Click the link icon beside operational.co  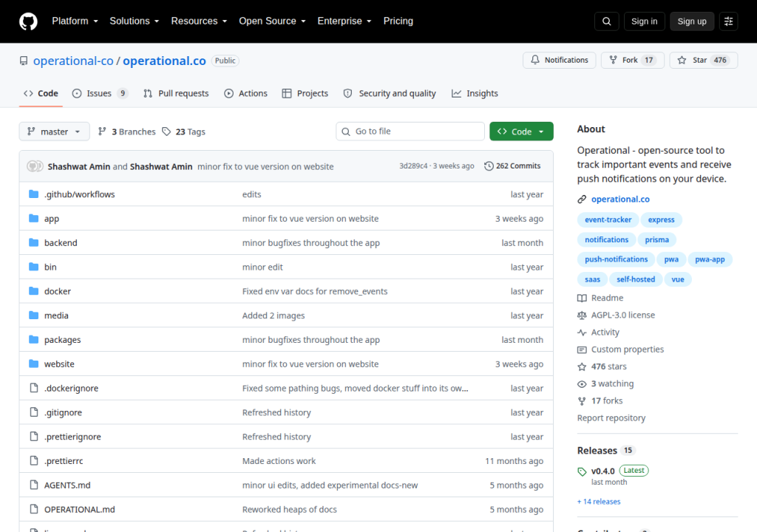tap(582, 199)
